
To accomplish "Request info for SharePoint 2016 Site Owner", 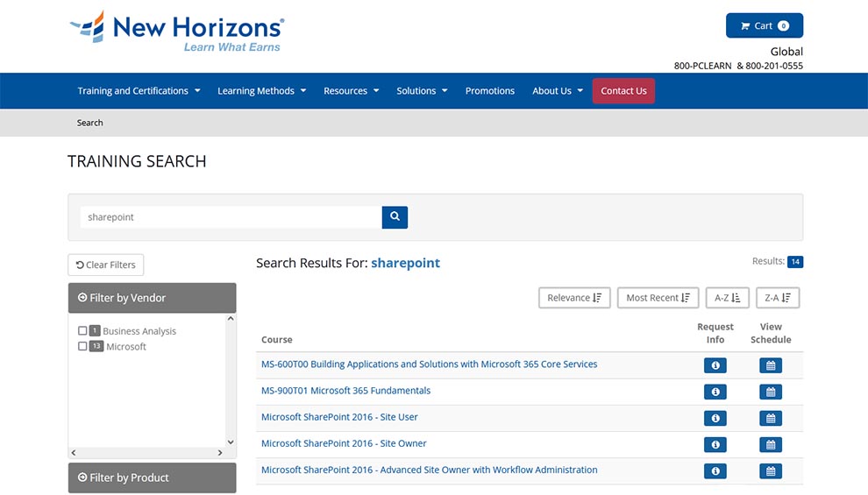I will (715, 444).
